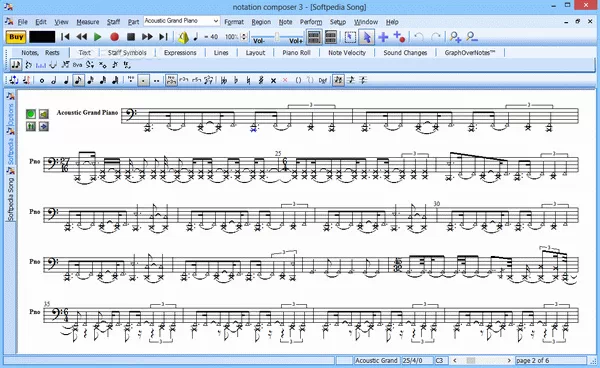Jump to the end of the song
600x368 pixels.
coord(163,37)
